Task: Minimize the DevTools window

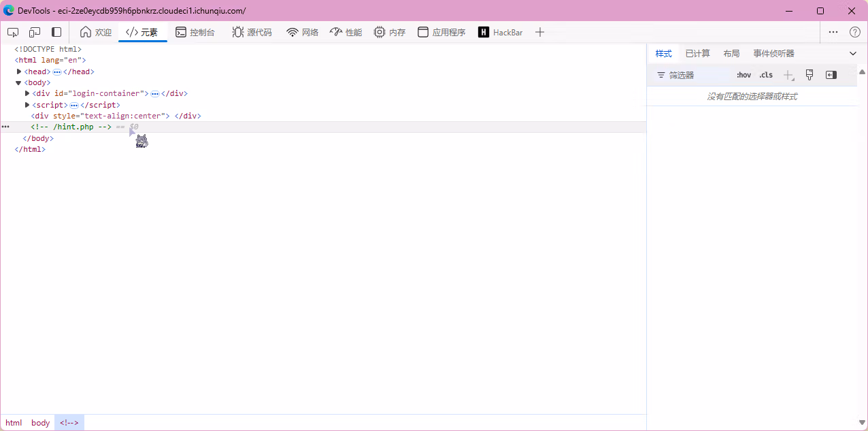Action: coord(789,11)
